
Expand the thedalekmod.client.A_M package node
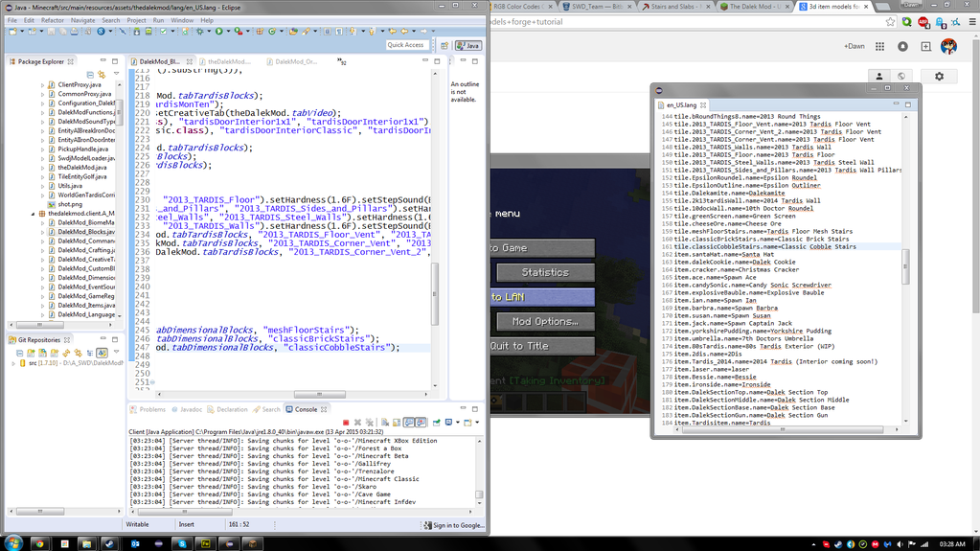click(x=34, y=214)
